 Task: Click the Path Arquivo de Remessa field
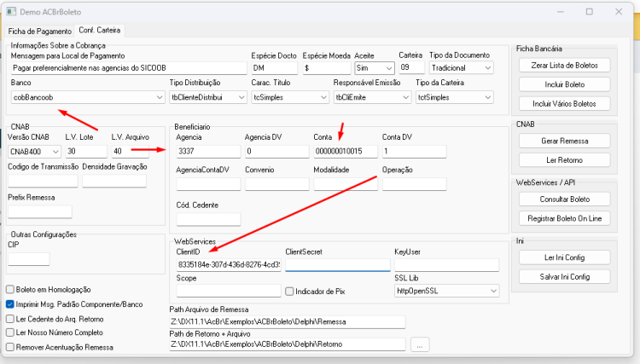[x=288, y=321]
